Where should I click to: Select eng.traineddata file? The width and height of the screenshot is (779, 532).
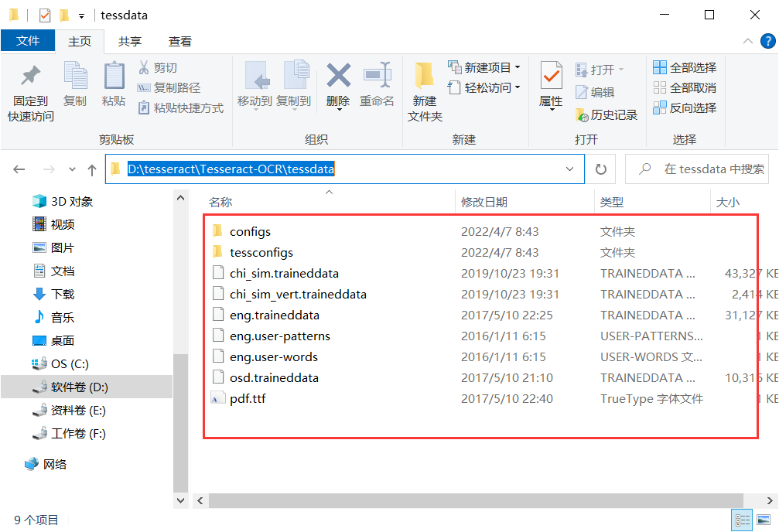(x=275, y=315)
